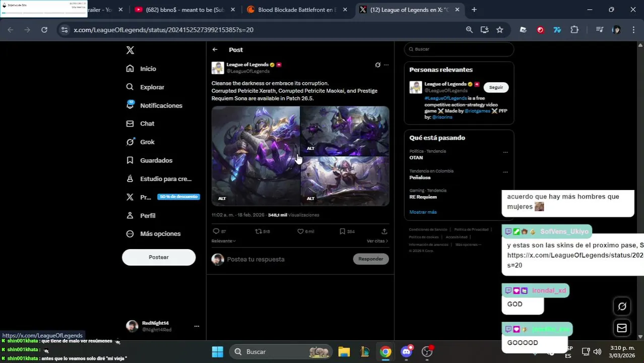Image resolution: width=644 pixels, height=363 pixels.
Task: Open Discord from the taskbar
Action: point(407,352)
